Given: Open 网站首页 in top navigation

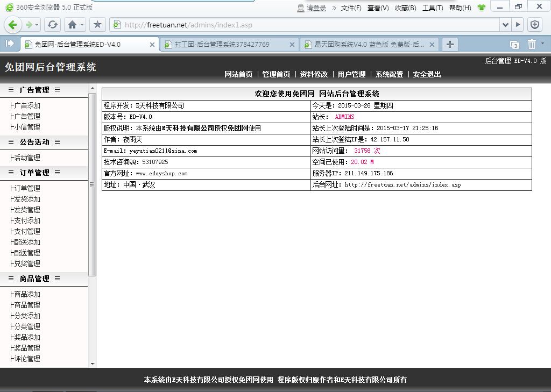Looking at the screenshot, I should [238, 74].
